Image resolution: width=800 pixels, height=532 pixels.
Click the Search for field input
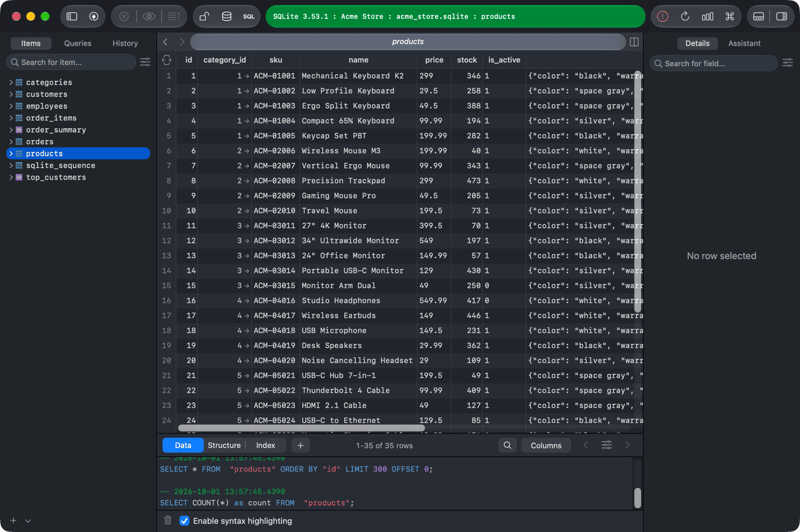713,63
